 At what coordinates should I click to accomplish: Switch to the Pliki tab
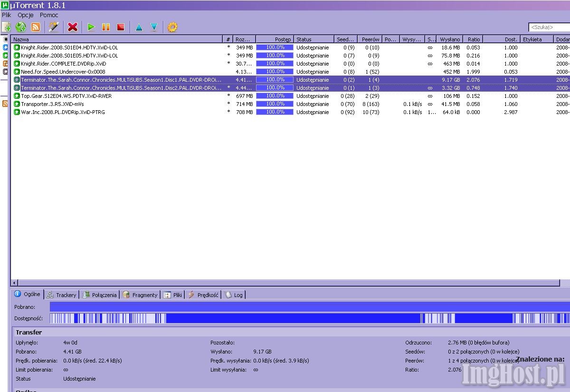click(x=173, y=295)
